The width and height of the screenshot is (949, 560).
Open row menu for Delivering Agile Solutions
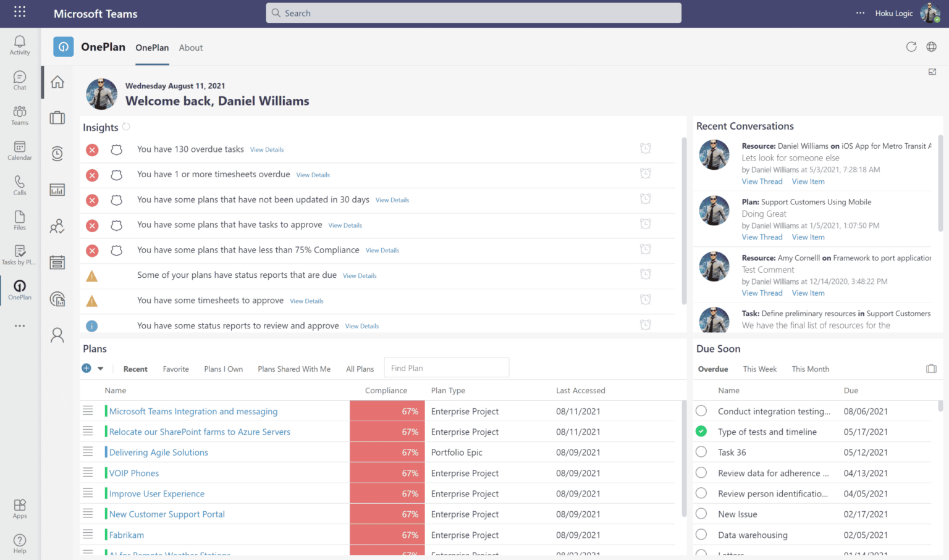click(88, 452)
